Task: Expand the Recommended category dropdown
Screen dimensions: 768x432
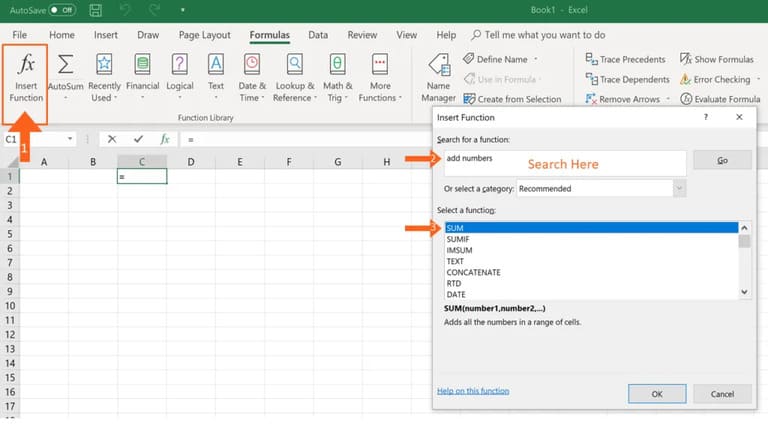Action: tap(679, 189)
